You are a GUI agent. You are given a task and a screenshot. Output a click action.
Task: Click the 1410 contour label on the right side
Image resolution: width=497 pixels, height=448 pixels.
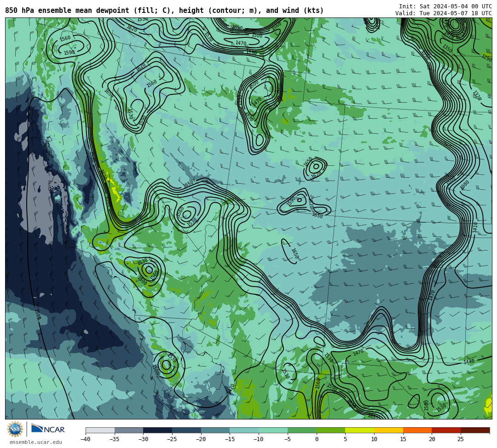coord(475,227)
